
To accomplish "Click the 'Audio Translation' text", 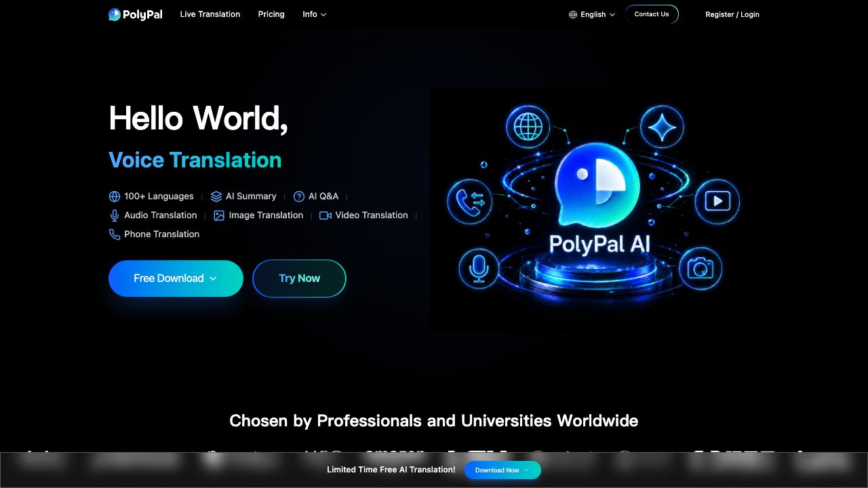I will (x=161, y=216).
